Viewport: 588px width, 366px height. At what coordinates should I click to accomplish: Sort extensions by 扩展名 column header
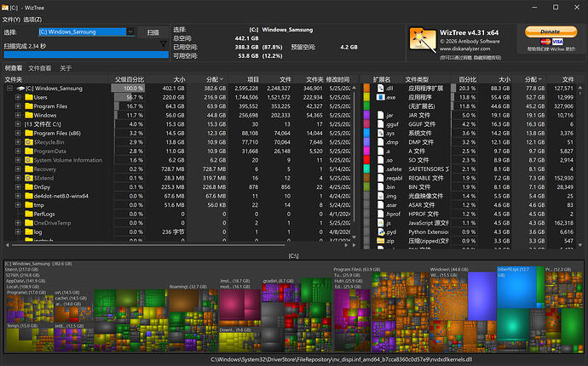point(382,79)
